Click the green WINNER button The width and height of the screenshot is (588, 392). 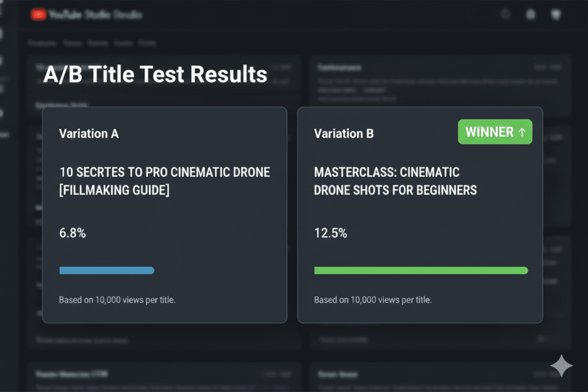(495, 131)
